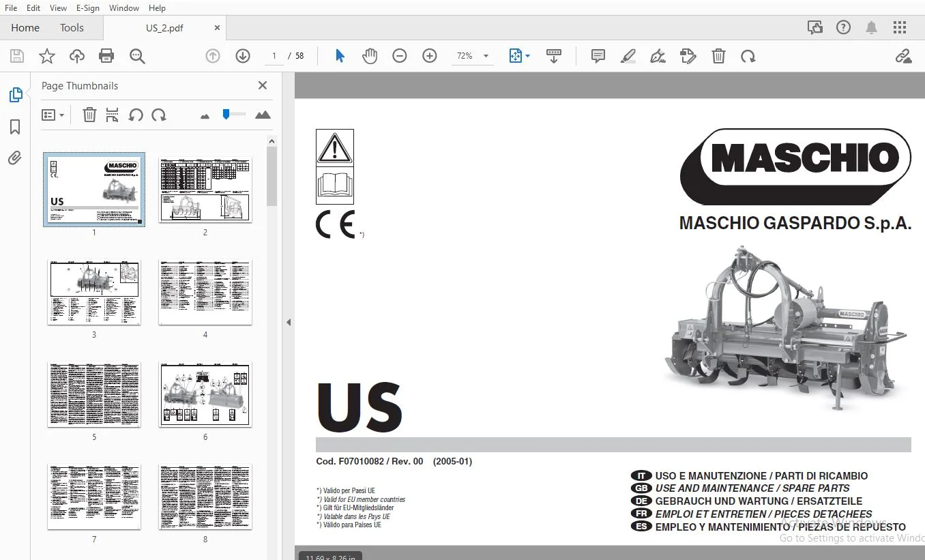The width and height of the screenshot is (925, 560).
Task: Open the zoom level dropdown showing 72%
Action: [x=472, y=56]
